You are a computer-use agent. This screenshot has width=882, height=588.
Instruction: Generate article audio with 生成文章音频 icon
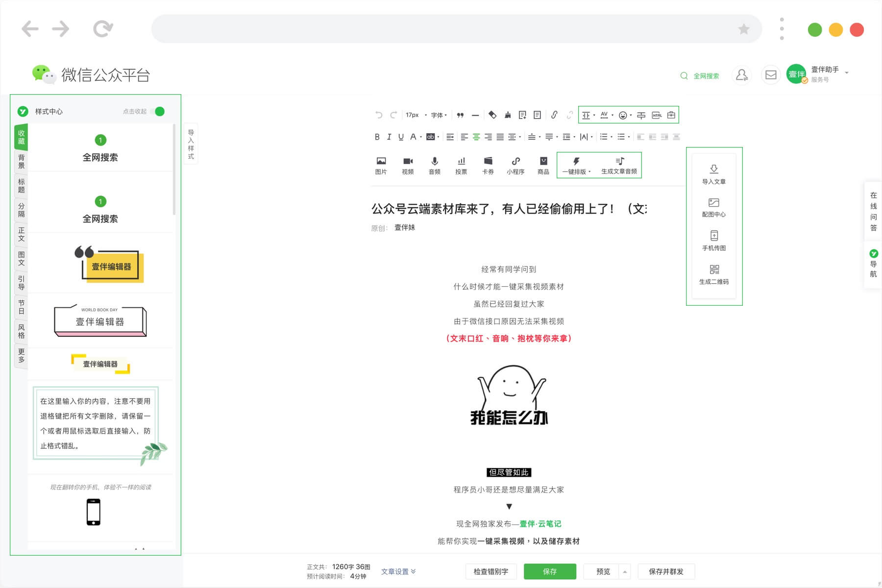(619, 165)
